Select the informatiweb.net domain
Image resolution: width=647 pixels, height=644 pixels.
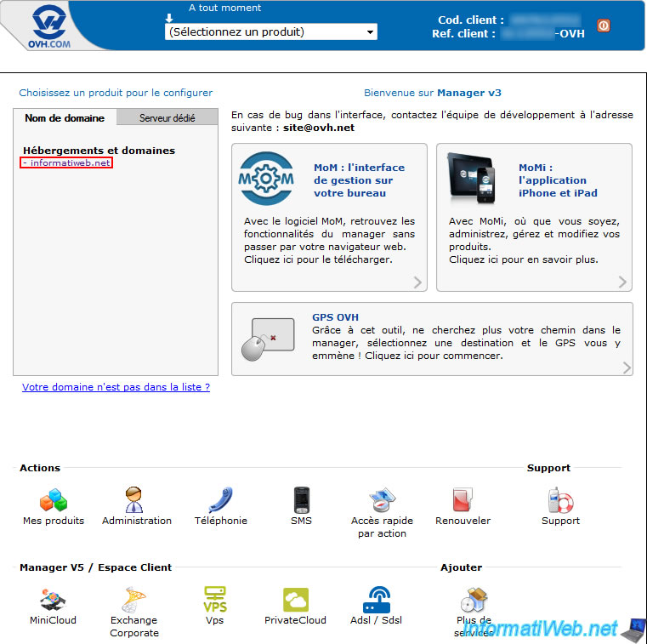66,162
